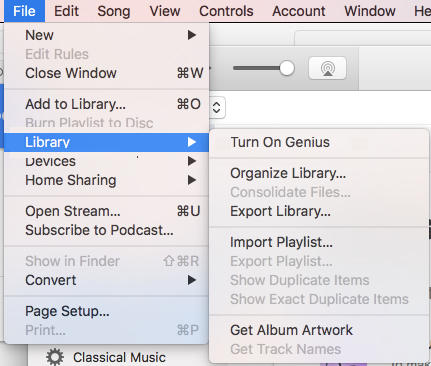Open the File menu

[24, 11]
